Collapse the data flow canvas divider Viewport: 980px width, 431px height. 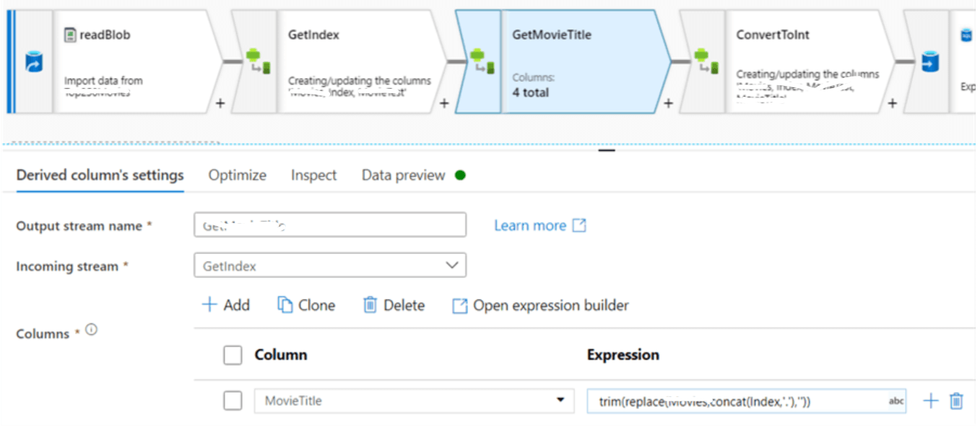606,152
